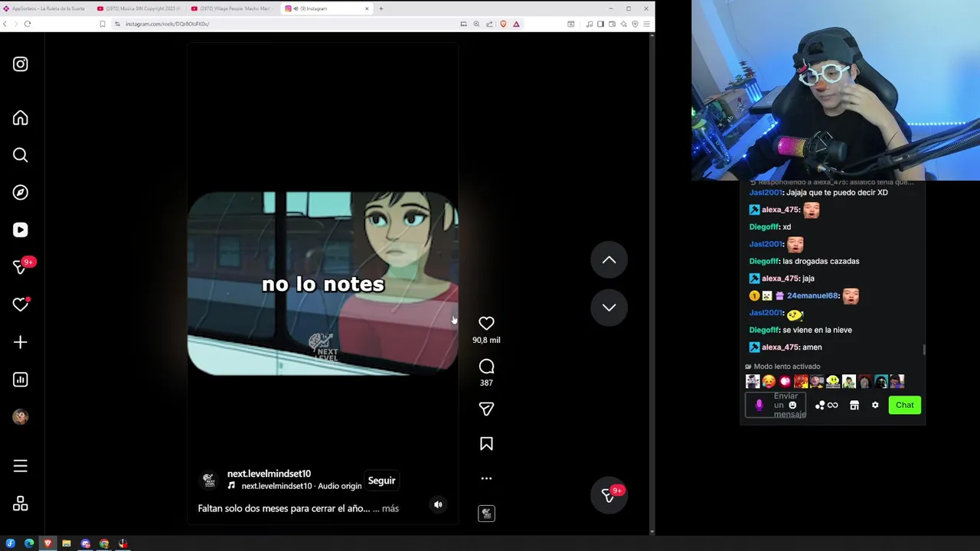Go to next reel with down chevron
This screenshot has width=980, height=551.
[x=609, y=308]
